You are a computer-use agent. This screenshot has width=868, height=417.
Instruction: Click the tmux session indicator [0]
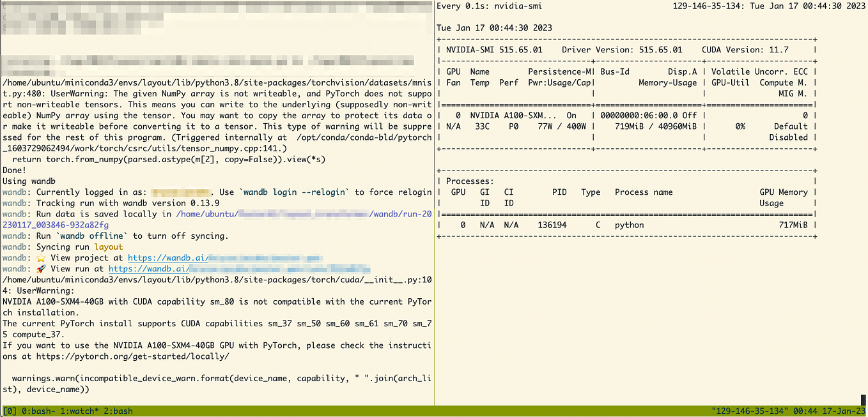click(x=10, y=411)
